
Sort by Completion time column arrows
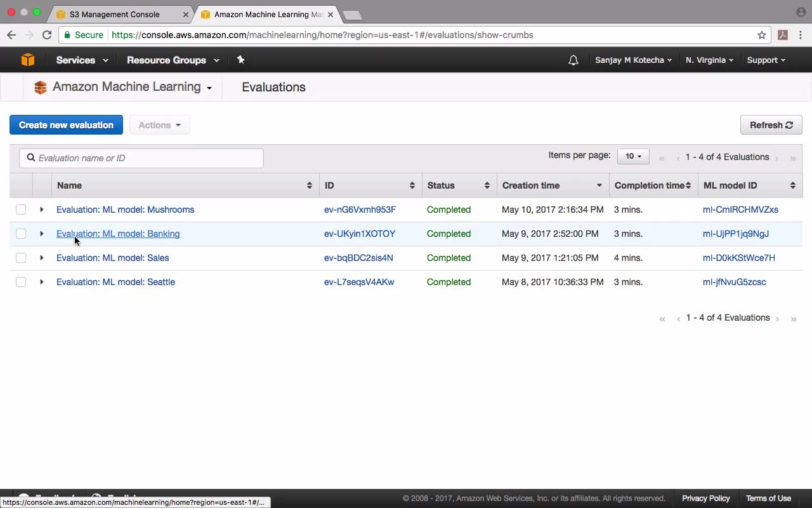pyautogui.click(x=688, y=185)
